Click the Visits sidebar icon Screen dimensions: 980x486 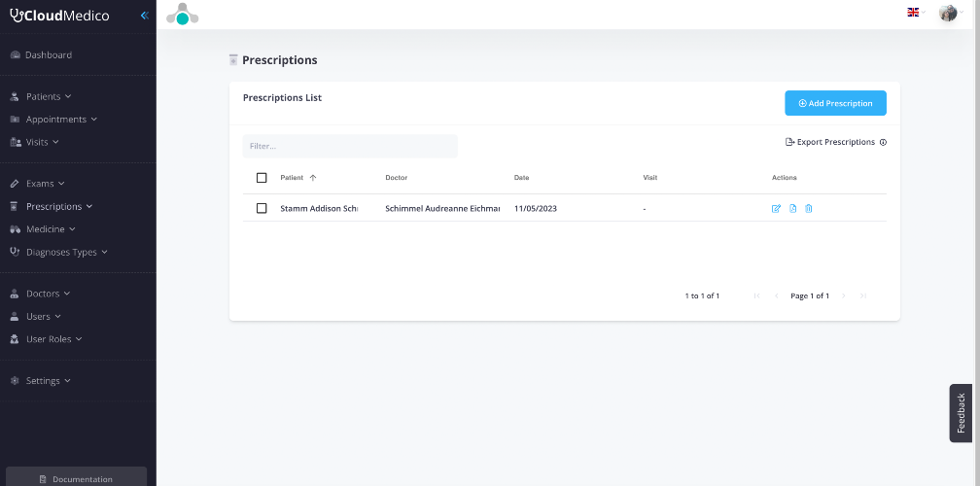(16, 143)
